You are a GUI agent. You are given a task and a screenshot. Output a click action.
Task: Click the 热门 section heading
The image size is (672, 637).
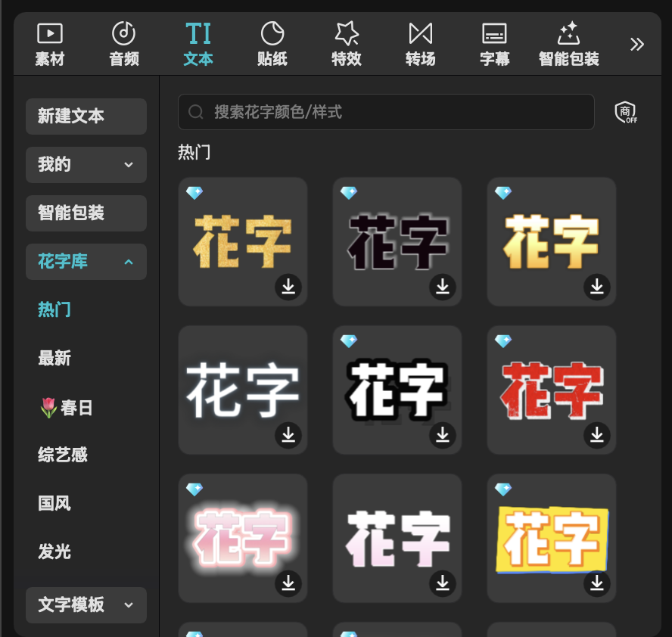194,152
